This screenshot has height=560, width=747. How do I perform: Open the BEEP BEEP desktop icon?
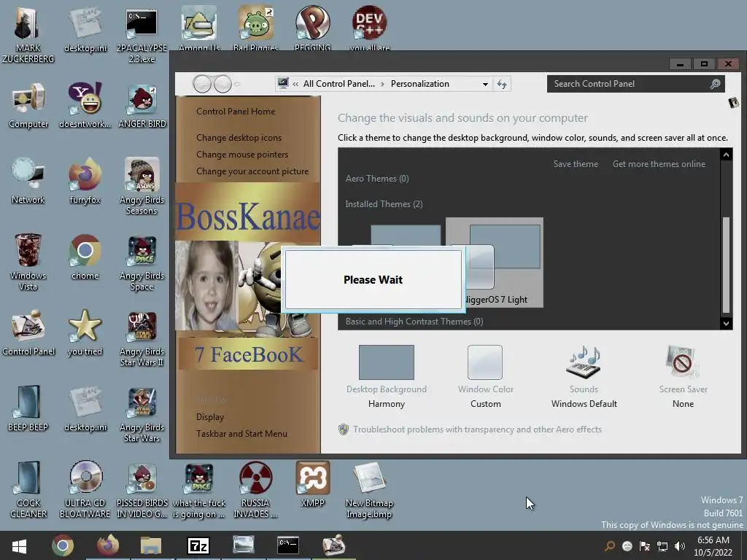28,408
